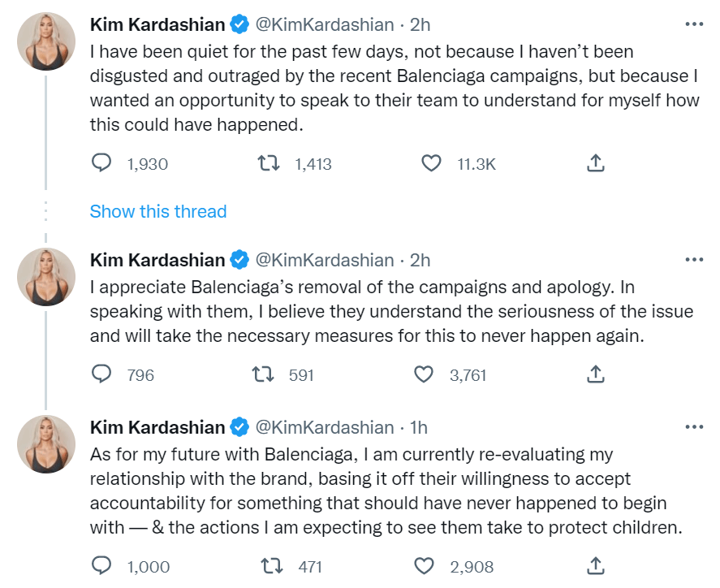Like the tweet with 3,761 likes

click(424, 374)
